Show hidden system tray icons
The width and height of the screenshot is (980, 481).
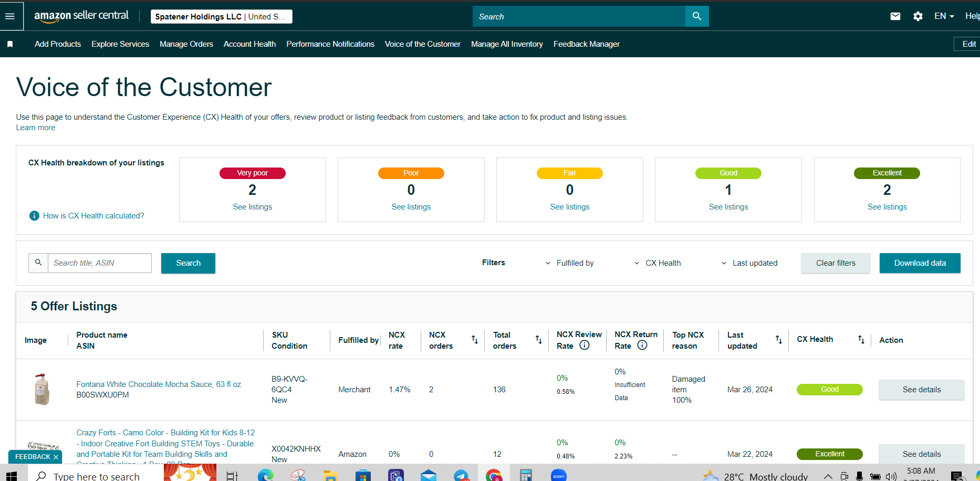point(828,476)
